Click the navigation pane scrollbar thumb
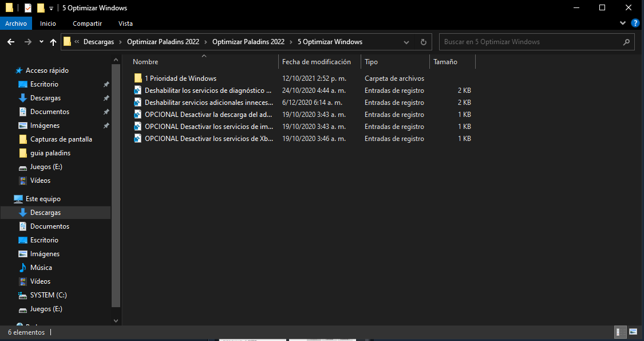This screenshot has width=644, height=341. [x=116, y=186]
